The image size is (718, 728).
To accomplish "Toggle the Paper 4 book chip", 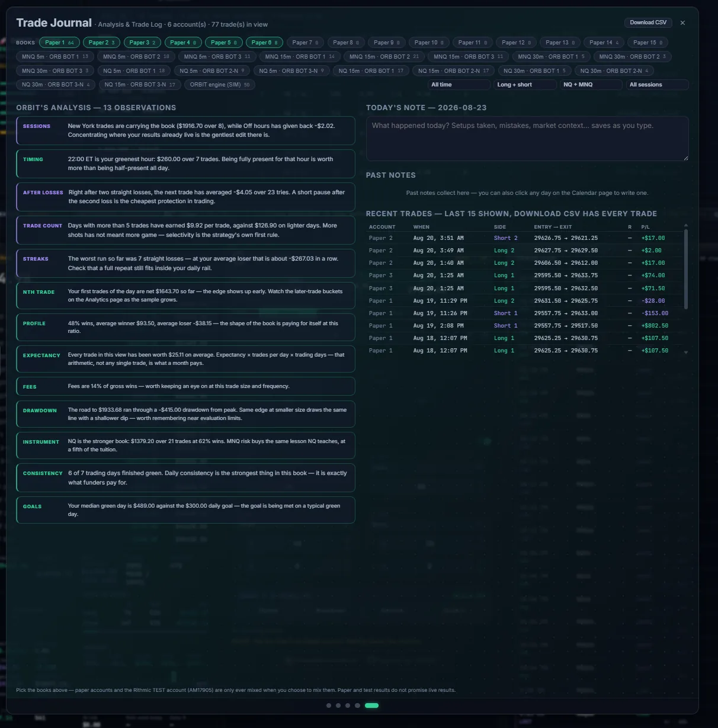I will tap(183, 43).
